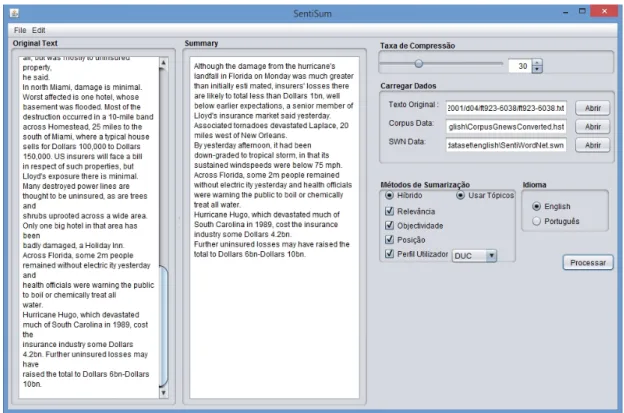Viewport: 624px width, 413px height.
Task: Select the Usar Tópicos radio button
Action: tap(460, 195)
